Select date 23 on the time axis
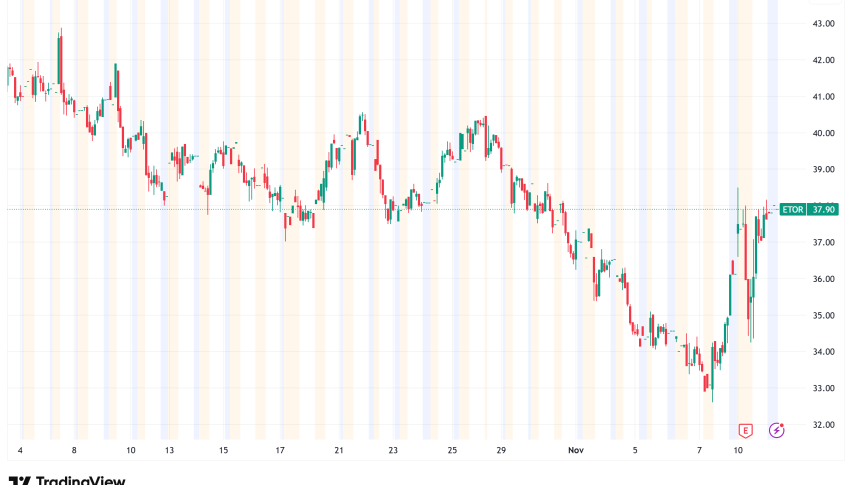The image size is (852, 485). click(x=394, y=451)
